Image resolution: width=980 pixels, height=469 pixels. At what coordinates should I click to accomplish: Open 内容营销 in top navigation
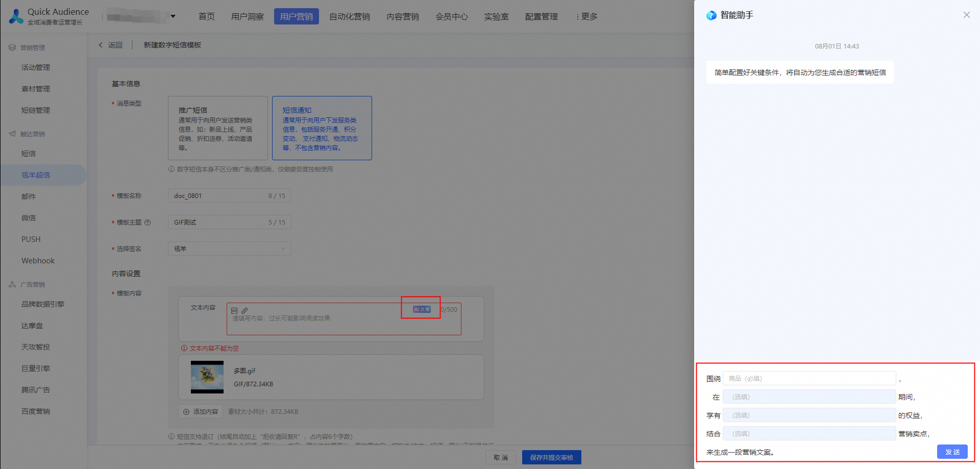(x=403, y=16)
